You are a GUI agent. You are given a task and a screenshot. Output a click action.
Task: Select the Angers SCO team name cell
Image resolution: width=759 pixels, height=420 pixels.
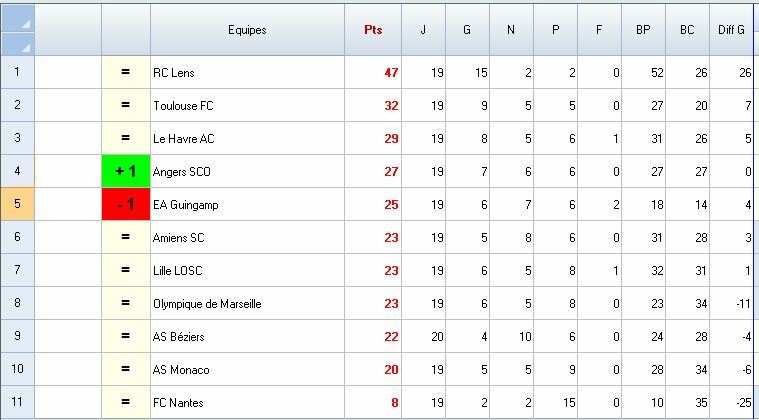point(182,172)
